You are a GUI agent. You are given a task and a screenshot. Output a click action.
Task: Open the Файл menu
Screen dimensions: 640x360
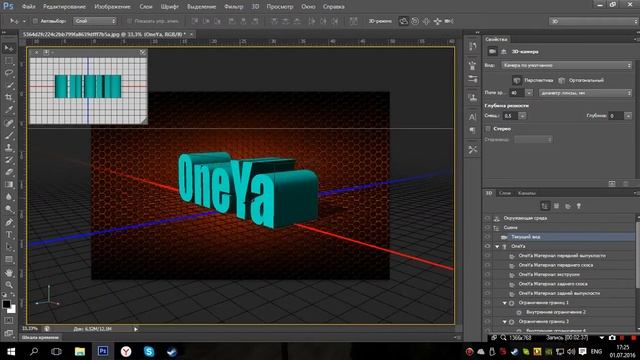28,7
